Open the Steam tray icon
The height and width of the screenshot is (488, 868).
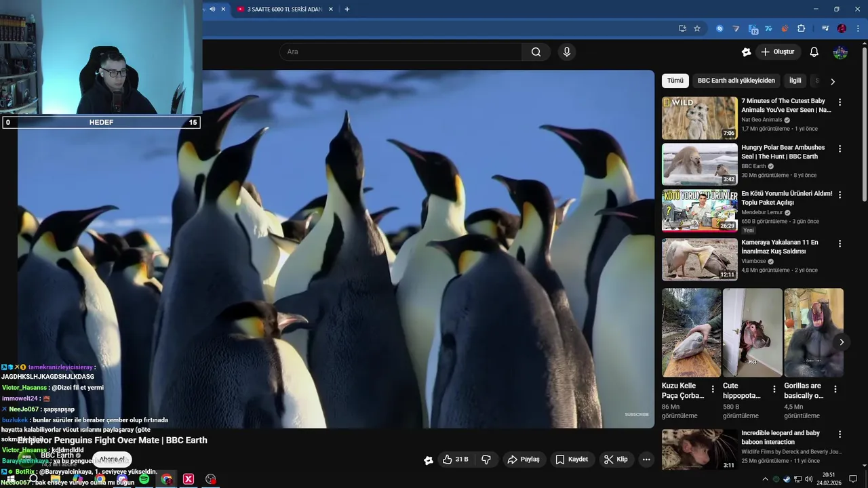(x=787, y=479)
